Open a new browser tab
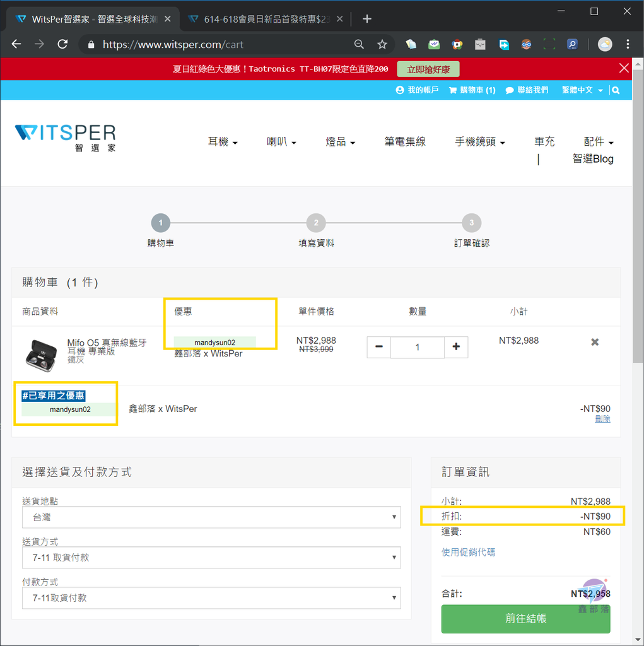644x646 pixels. [366, 19]
